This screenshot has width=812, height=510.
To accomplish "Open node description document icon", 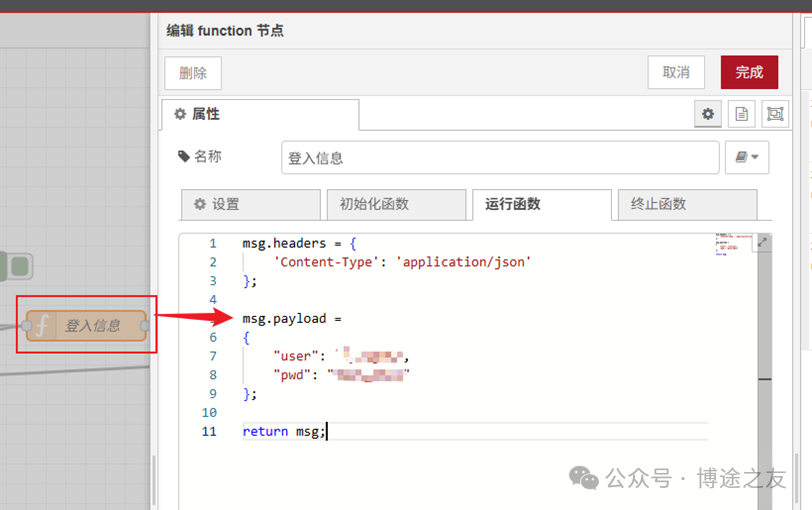I will click(742, 114).
